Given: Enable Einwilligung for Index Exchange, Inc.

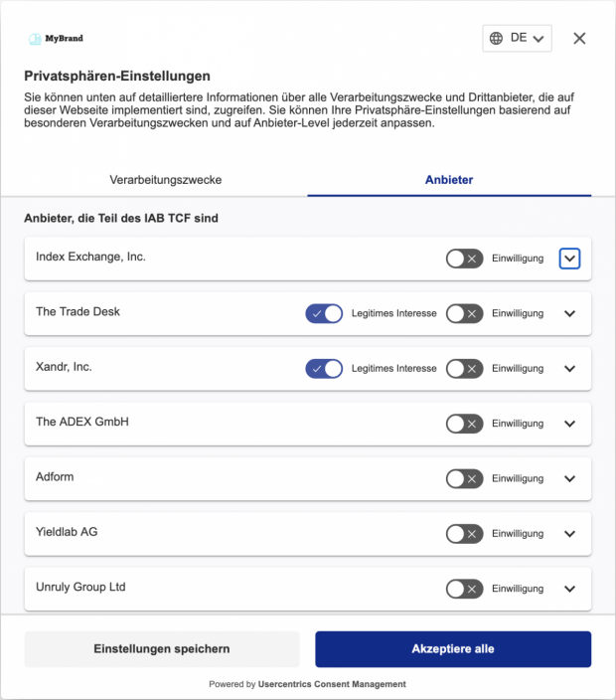Looking at the screenshot, I should point(464,259).
